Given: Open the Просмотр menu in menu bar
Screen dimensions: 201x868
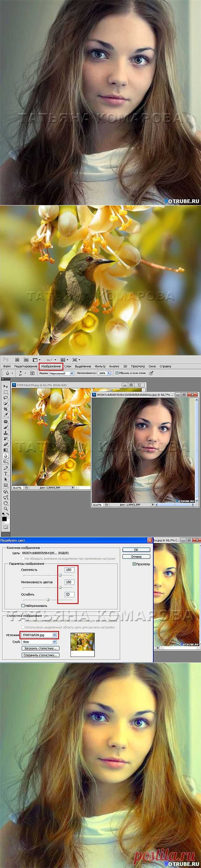Looking at the screenshot, I should tap(138, 366).
